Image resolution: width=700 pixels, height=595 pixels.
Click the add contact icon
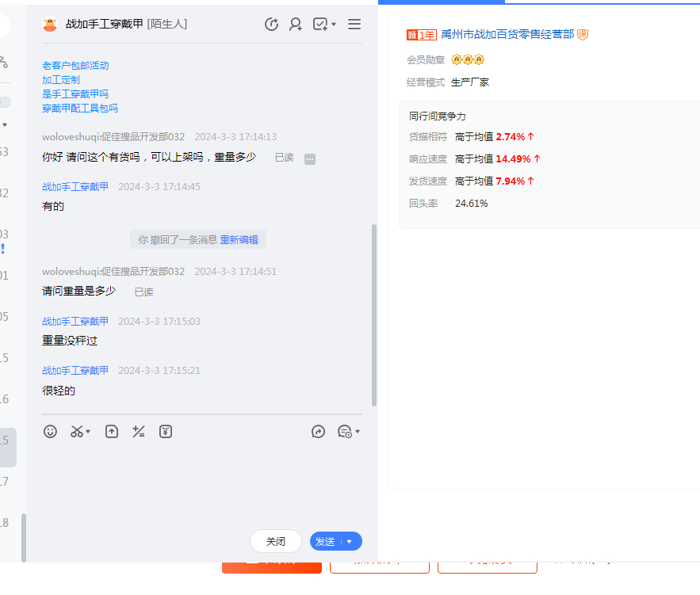coord(296,25)
